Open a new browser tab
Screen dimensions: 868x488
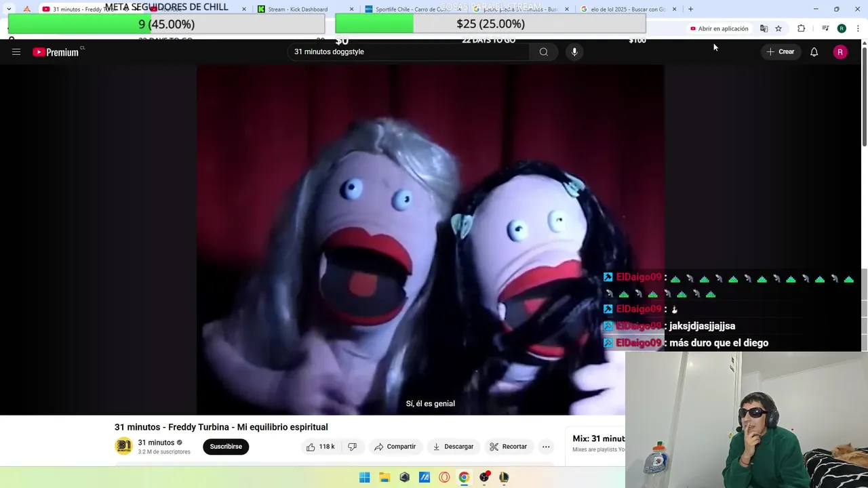pyautogui.click(x=690, y=9)
